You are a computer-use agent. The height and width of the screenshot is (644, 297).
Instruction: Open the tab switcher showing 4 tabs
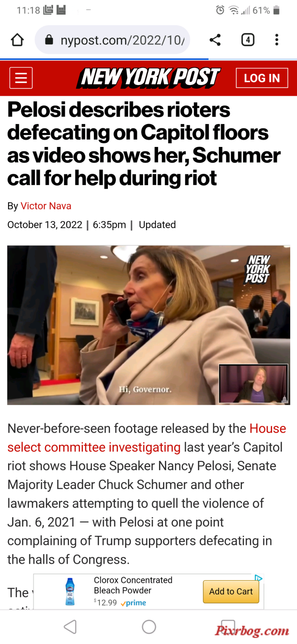point(248,40)
